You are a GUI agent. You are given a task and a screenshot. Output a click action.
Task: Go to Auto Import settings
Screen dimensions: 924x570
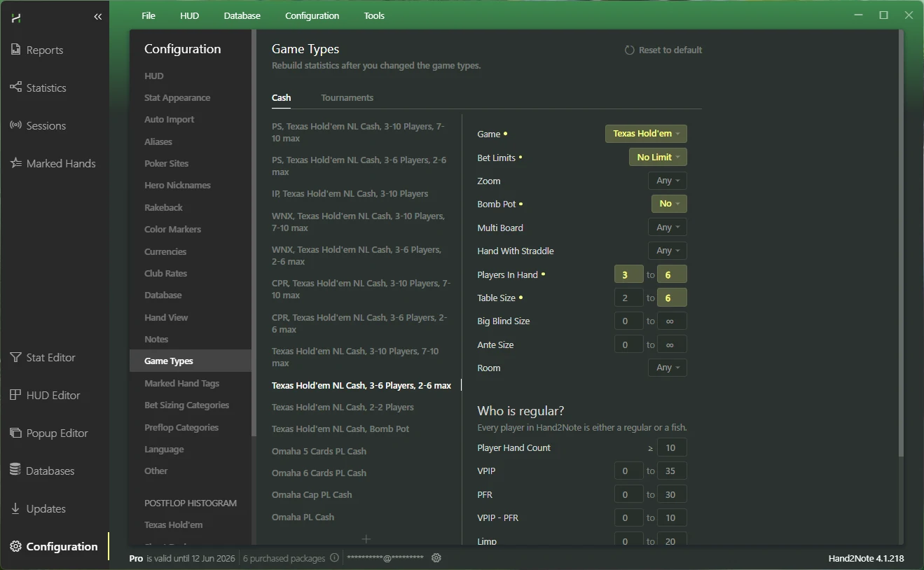[x=170, y=120]
